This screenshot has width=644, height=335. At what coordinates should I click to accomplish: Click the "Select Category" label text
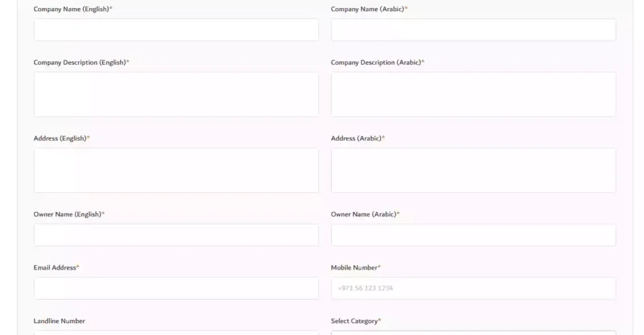354,321
